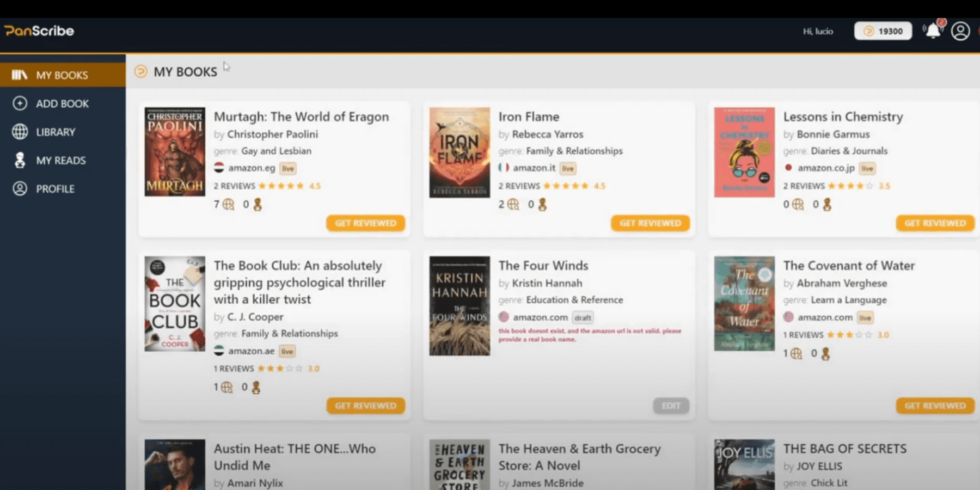980x490 pixels.
Task: Click the live badge on Iron Flame card
Action: click(x=568, y=168)
